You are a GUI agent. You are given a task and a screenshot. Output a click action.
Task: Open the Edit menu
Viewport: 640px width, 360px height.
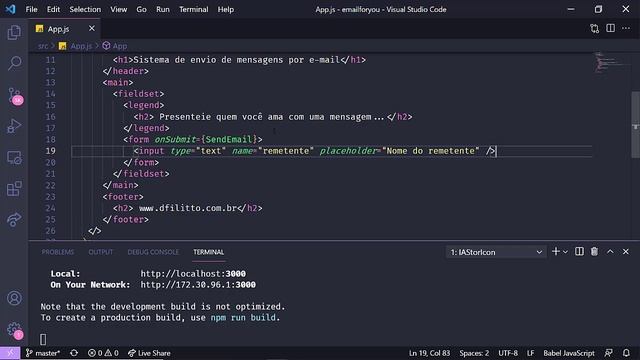53,9
